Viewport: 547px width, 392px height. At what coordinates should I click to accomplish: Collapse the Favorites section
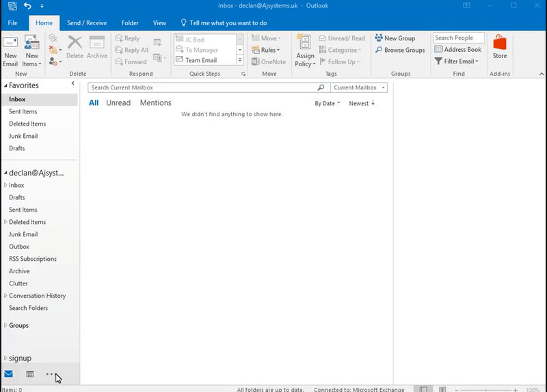coord(5,85)
